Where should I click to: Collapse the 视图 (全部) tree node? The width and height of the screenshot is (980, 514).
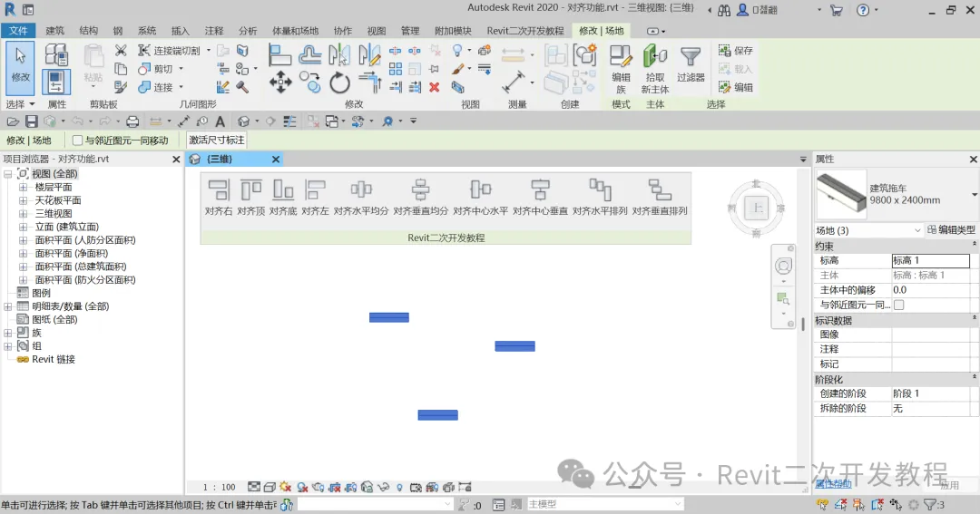pyautogui.click(x=7, y=174)
